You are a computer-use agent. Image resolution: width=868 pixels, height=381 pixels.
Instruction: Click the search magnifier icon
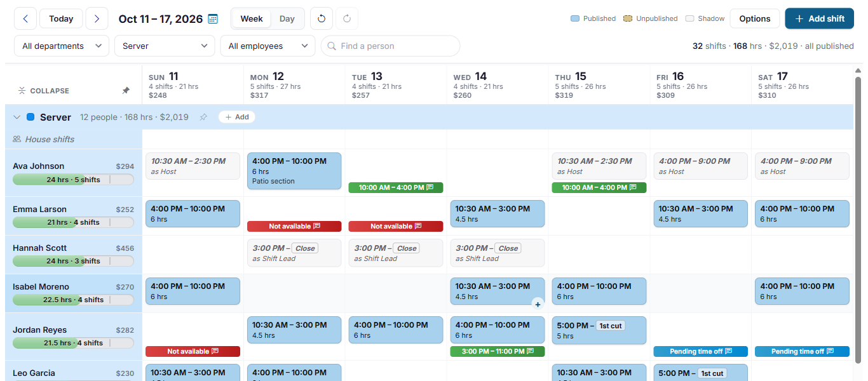pyautogui.click(x=332, y=46)
